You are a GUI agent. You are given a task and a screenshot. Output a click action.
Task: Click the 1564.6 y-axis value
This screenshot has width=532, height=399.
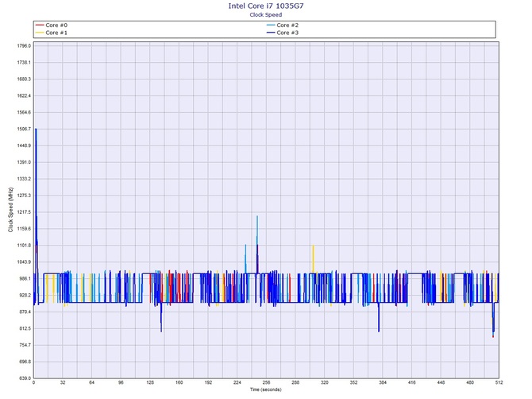pos(24,112)
